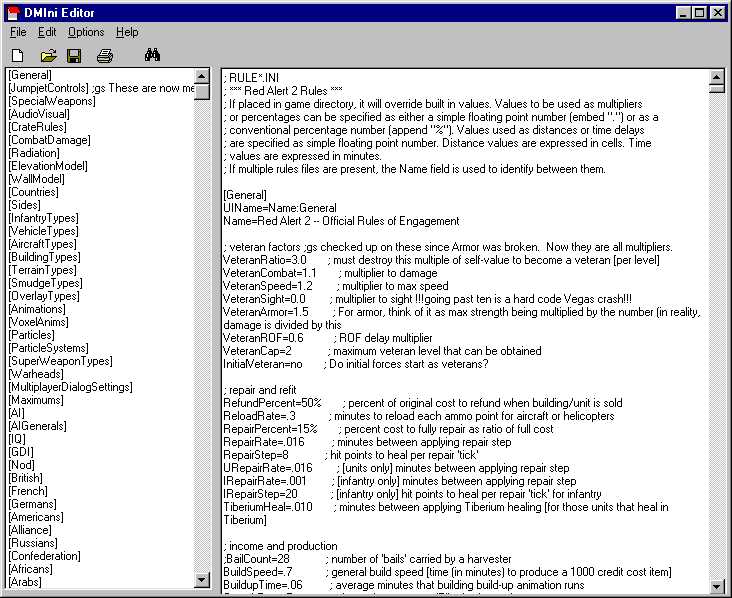Click the Print toolbar icon

click(105, 55)
